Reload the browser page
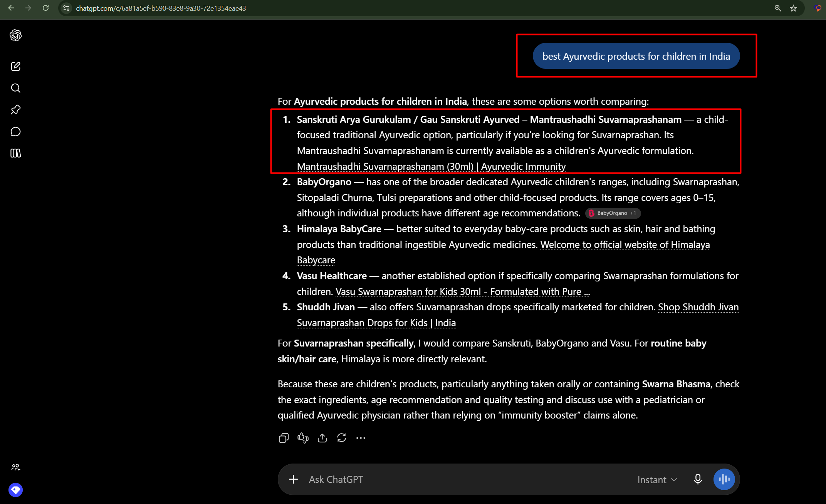The height and width of the screenshot is (504, 826). (45, 8)
